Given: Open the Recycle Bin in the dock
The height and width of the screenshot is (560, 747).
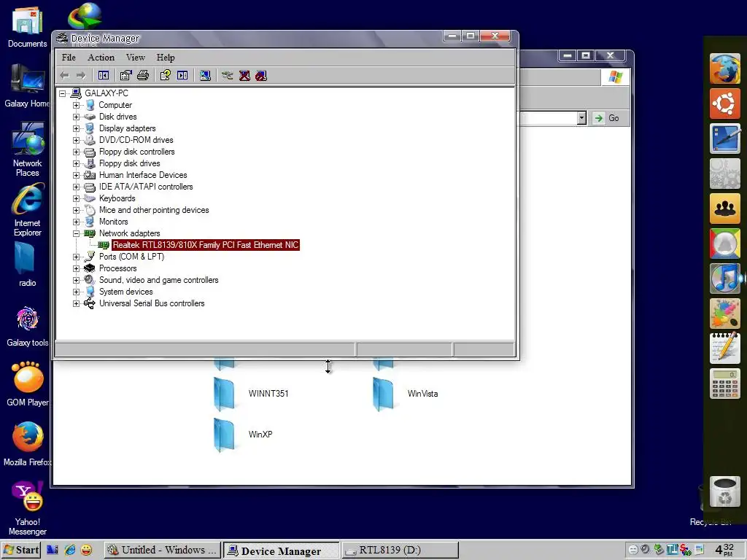Looking at the screenshot, I should [x=724, y=492].
